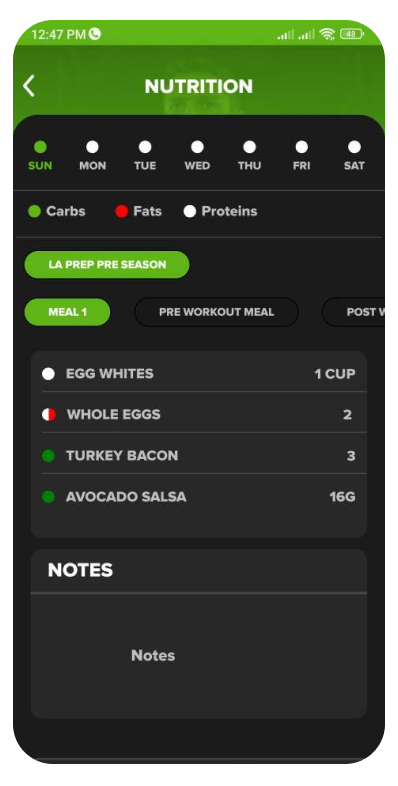Select the WED day radio dot

197,147
